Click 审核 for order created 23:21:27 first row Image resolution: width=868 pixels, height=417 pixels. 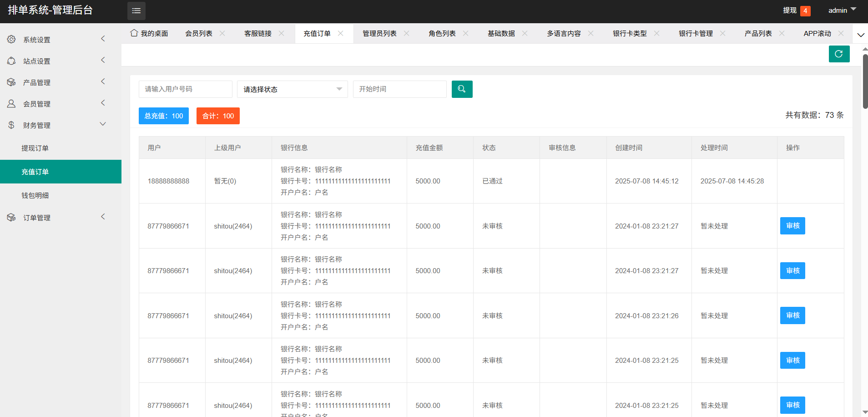[x=792, y=226]
